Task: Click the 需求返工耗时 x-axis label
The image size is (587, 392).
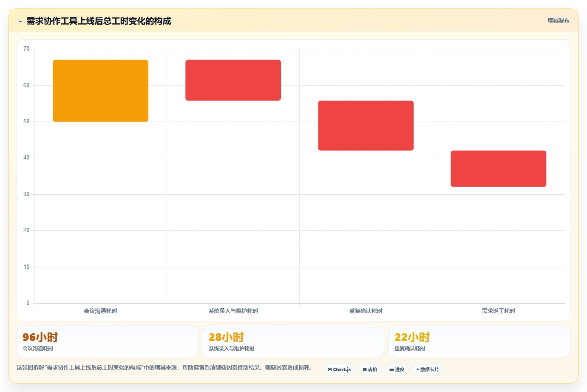Action: click(498, 311)
